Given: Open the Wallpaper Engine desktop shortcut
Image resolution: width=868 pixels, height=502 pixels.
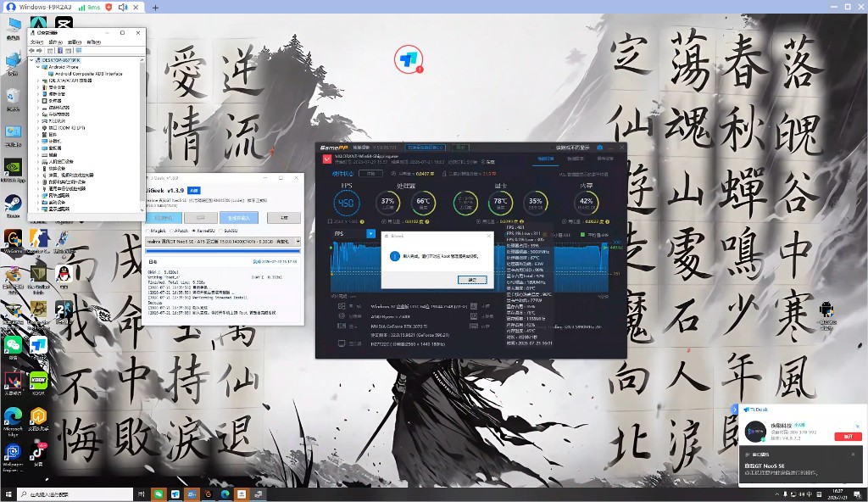Looking at the screenshot, I should click(x=13, y=455).
